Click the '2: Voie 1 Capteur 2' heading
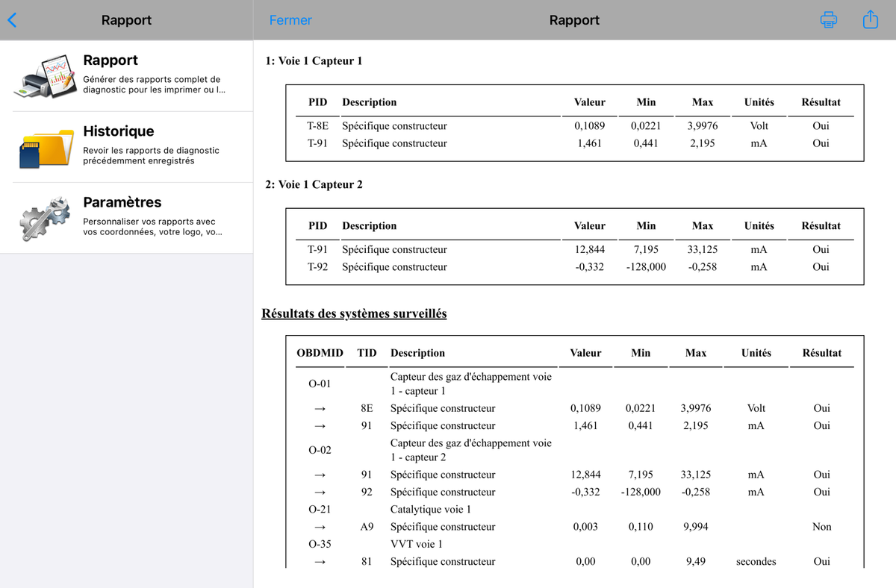This screenshot has height=588, width=896. (314, 184)
